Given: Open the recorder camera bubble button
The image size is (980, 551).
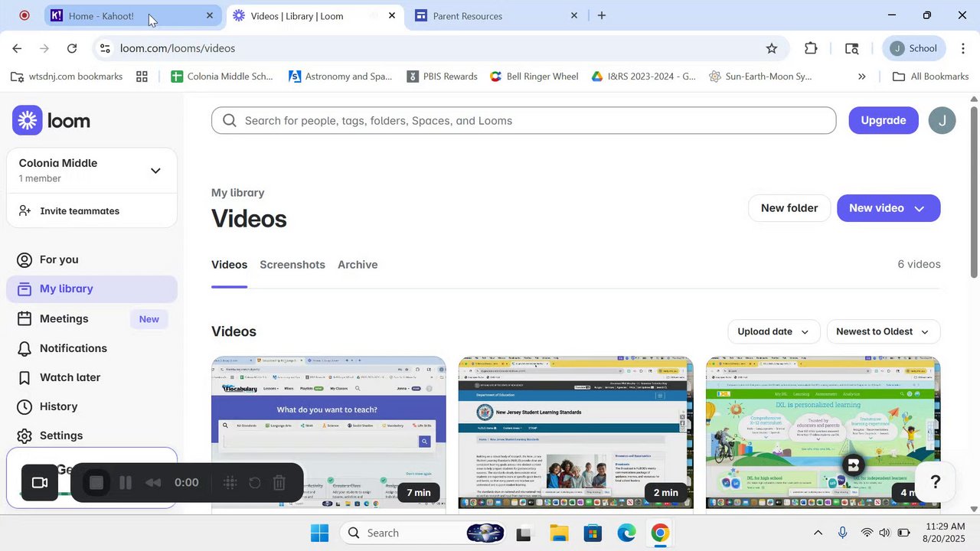Looking at the screenshot, I should pyautogui.click(x=40, y=483).
